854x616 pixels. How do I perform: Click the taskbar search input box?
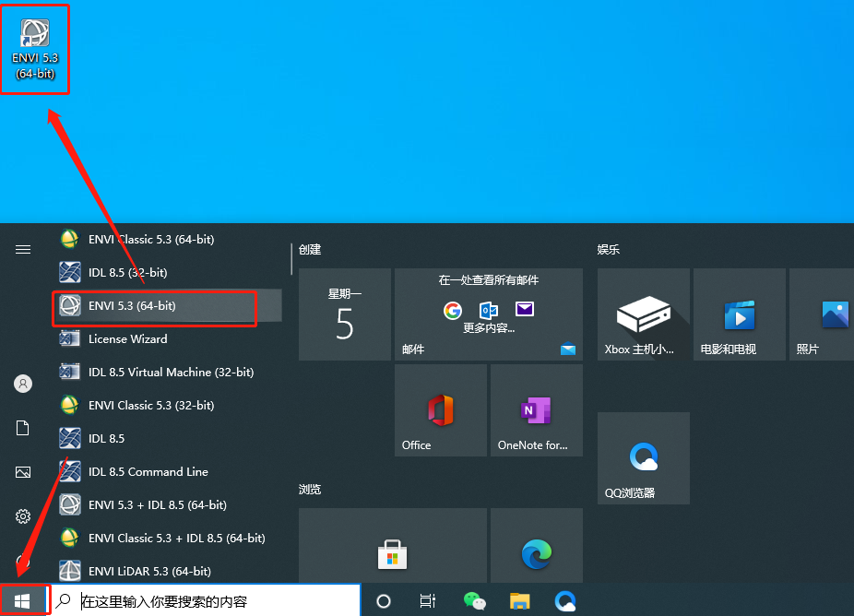[206, 600]
